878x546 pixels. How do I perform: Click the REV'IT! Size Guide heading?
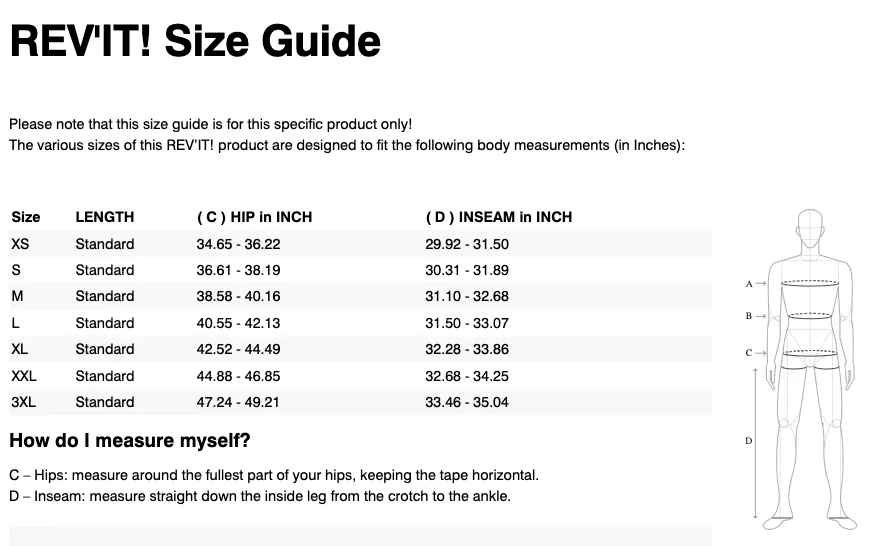click(x=195, y=41)
